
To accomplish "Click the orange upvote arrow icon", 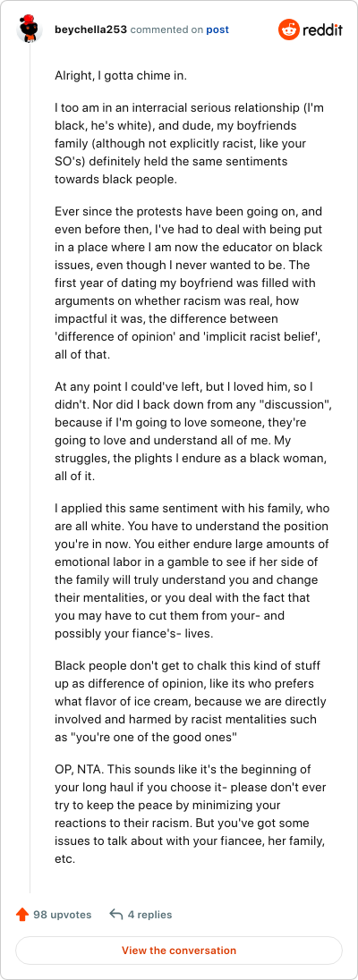I will pos(22,915).
